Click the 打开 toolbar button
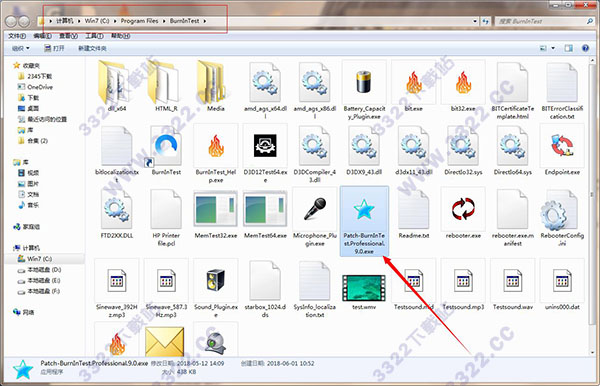 pyautogui.click(x=54, y=48)
